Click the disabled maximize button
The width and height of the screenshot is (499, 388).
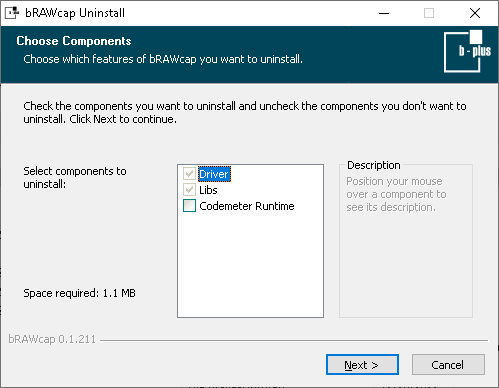click(x=429, y=13)
